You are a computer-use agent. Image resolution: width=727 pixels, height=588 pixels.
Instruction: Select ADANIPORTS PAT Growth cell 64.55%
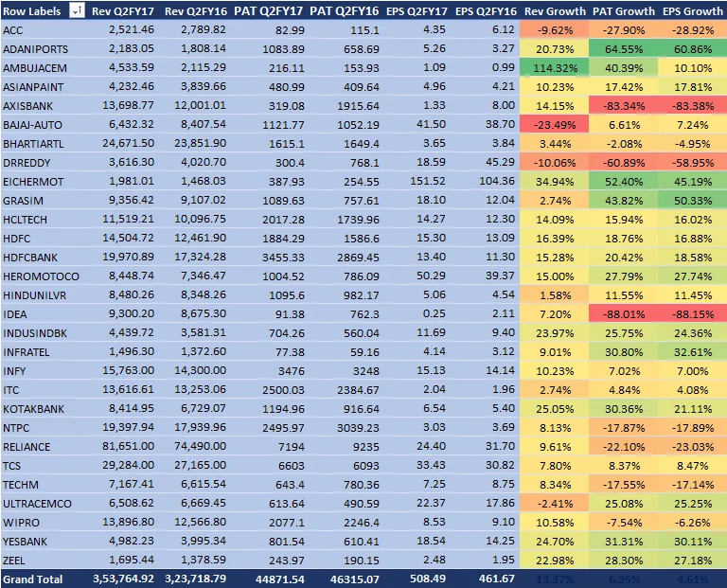[624, 49]
